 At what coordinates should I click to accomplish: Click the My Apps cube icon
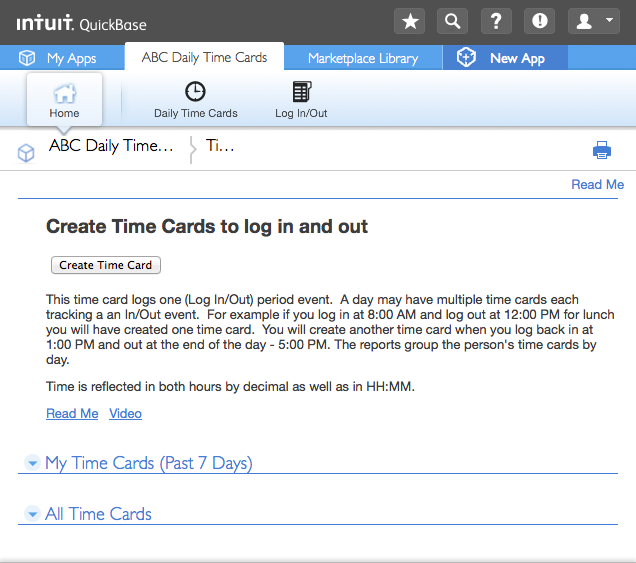[27, 58]
